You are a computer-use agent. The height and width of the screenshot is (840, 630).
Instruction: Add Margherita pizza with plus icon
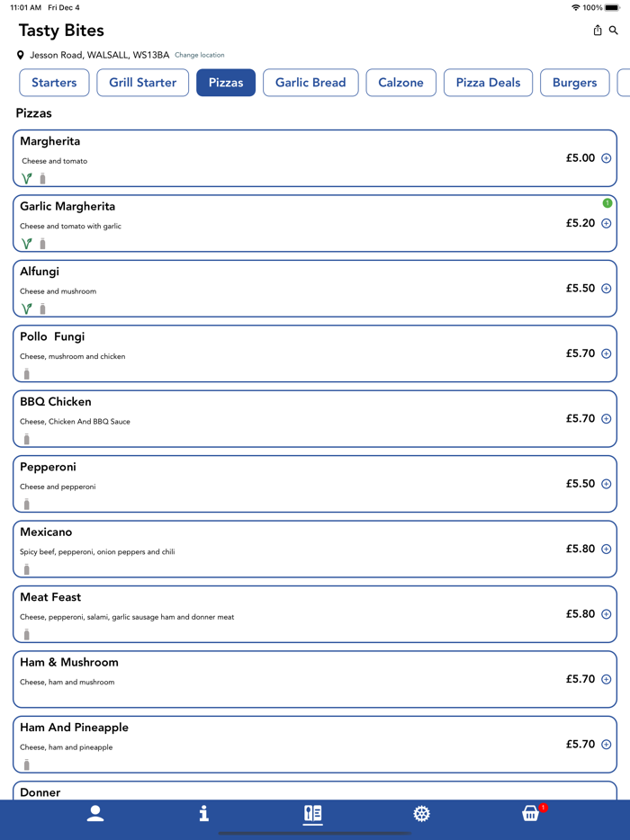point(606,158)
